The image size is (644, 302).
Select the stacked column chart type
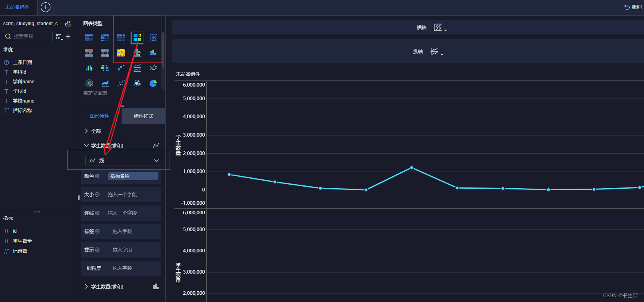[x=153, y=53]
